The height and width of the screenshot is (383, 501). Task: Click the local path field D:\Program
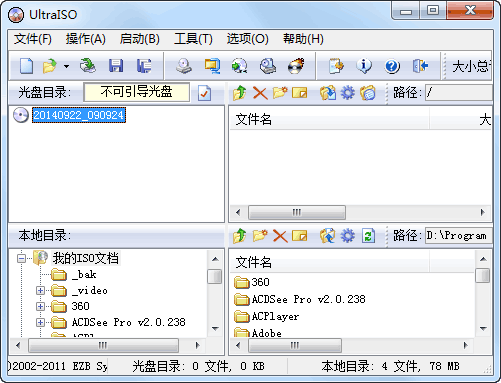459,236
